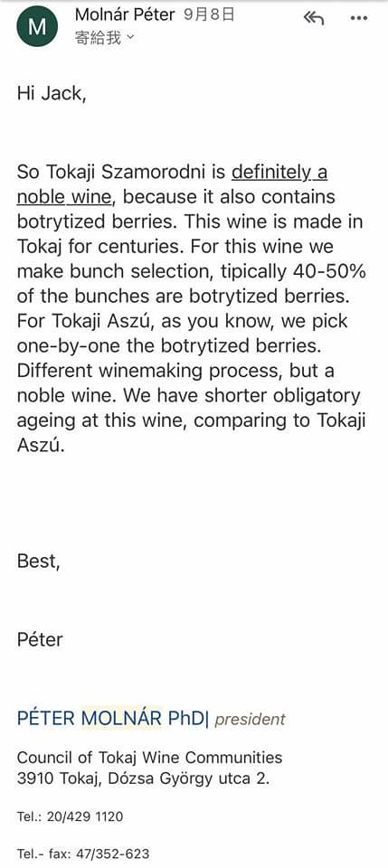Tap the underlined "noble wine" text
This screenshot has width=388, height=868.
(65, 197)
